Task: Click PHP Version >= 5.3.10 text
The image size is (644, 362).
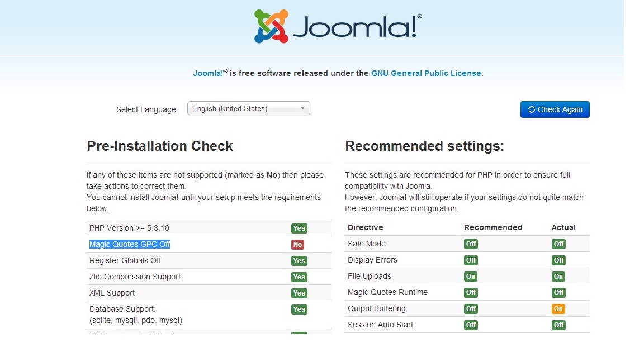Action: (x=129, y=228)
